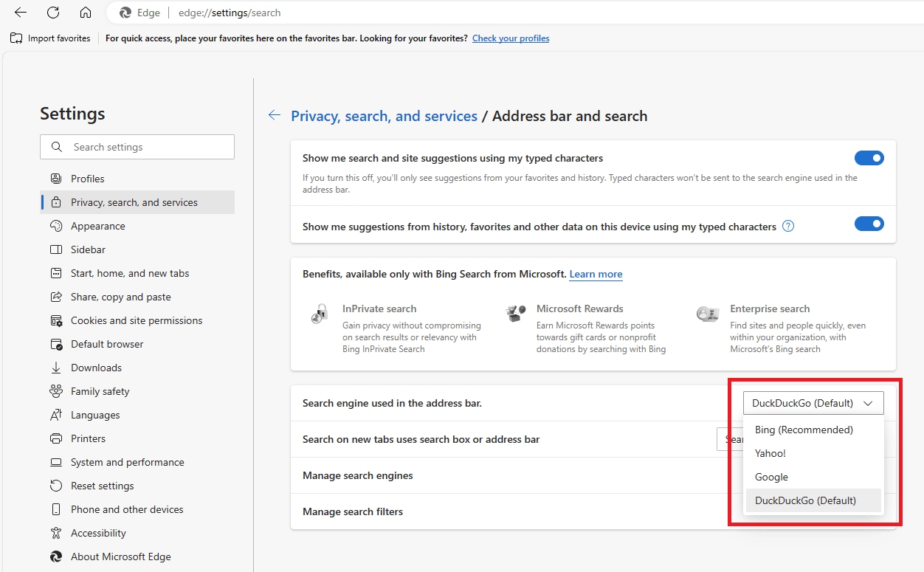Click Import favorites button
This screenshot has height=572, width=924.
click(x=50, y=38)
